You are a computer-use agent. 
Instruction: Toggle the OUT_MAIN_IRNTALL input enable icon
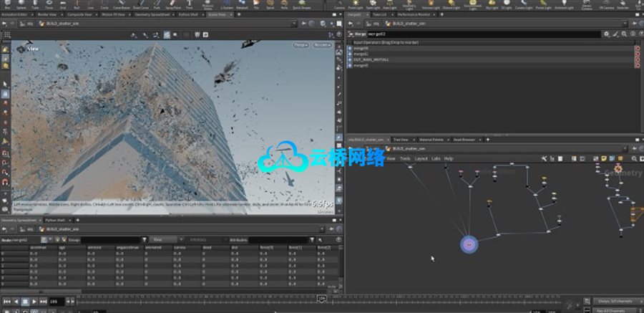click(x=350, y=60)
